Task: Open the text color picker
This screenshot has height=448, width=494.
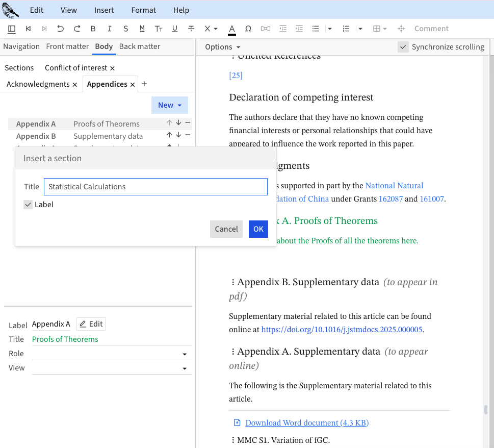Action: click(231, 29)
